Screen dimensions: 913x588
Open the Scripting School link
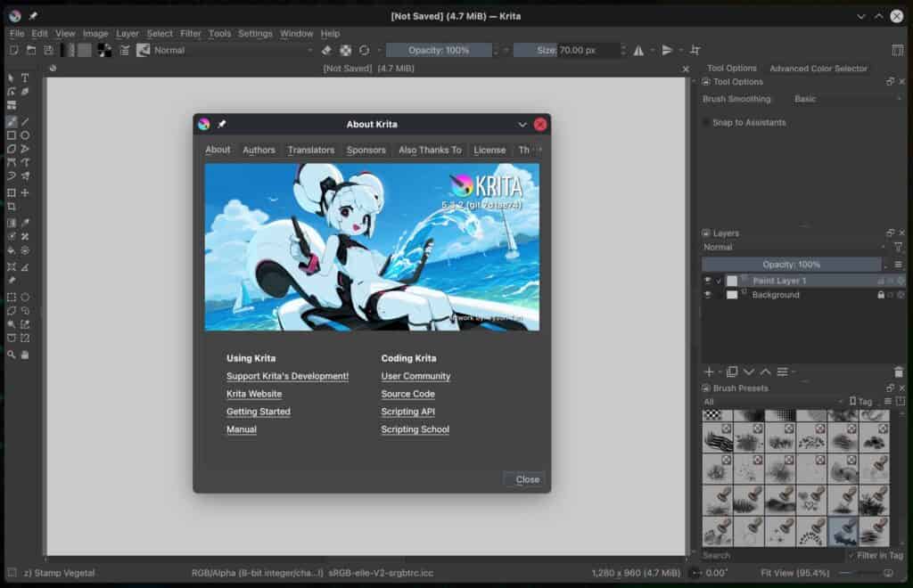[x=415, y=429]
